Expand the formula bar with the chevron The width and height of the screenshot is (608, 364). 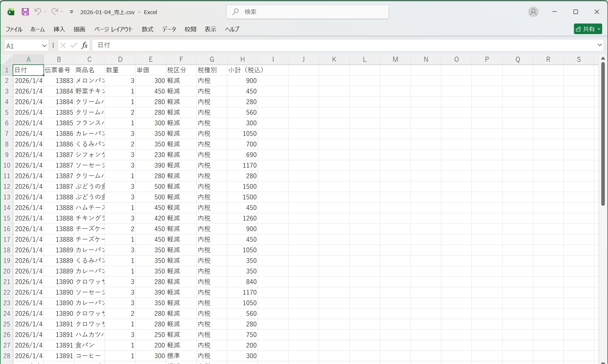(x=599, y=45)
